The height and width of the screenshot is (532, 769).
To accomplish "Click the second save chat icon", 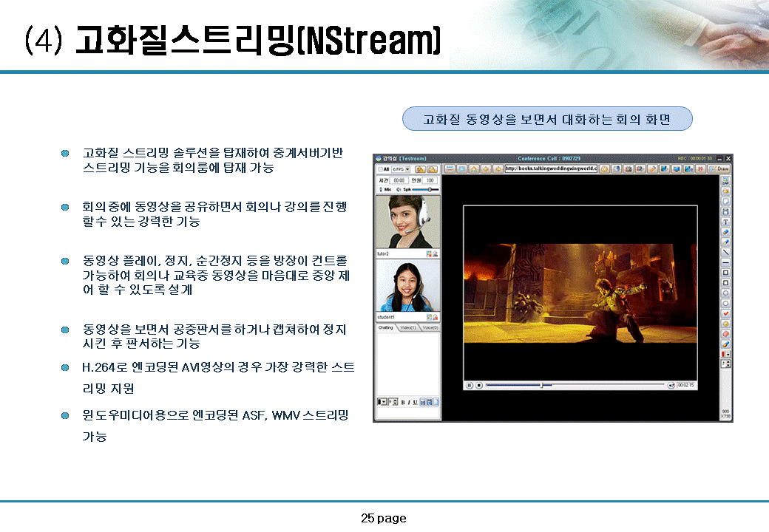I will click(x=429, y=402).
